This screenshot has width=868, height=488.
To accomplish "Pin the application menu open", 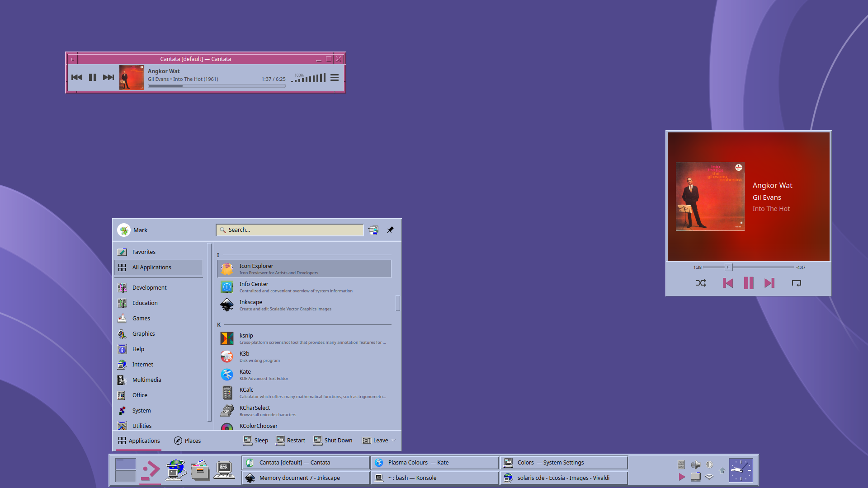I will click(x=390, y=230).
